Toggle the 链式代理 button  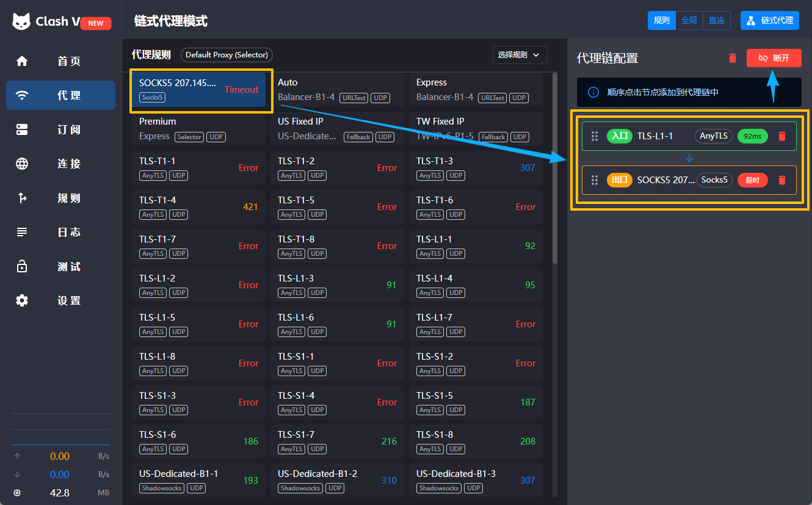pos(770,20)
